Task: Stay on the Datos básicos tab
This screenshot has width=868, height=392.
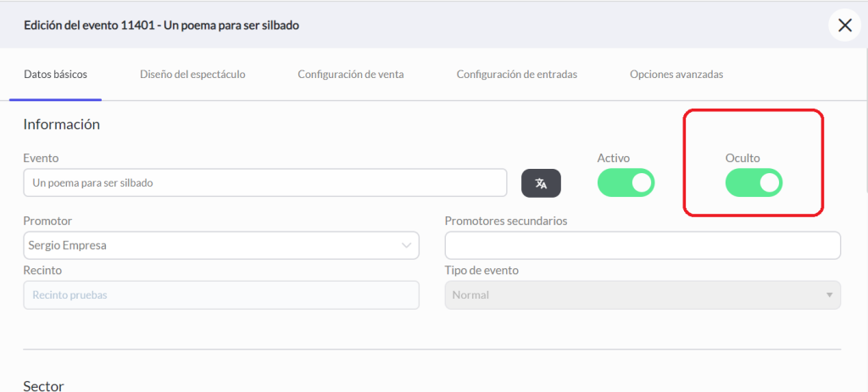Action: [55, 75]
